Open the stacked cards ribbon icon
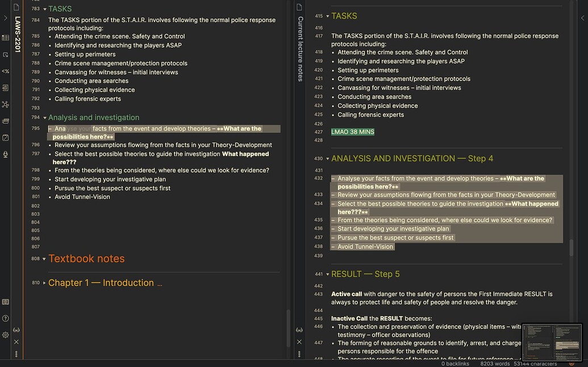Viewport: 588px width, 367px height. coord(5,121)
